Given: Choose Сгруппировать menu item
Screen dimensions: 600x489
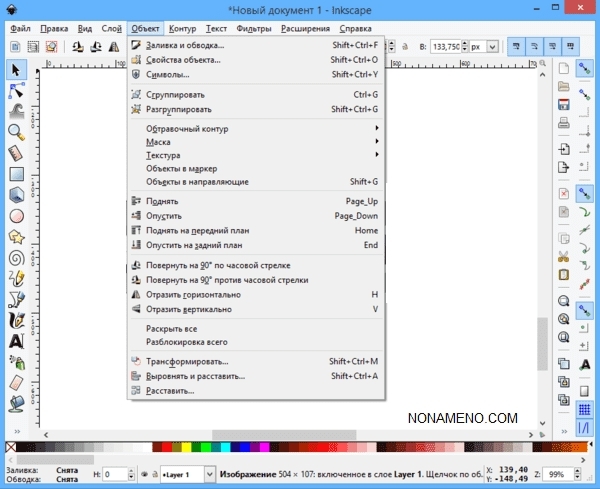Looking at the screenshot, I should point(255,95).
